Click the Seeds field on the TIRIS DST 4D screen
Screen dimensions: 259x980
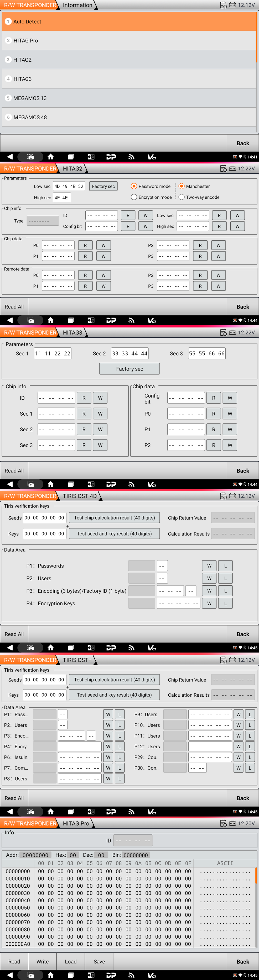coord(45,518)
